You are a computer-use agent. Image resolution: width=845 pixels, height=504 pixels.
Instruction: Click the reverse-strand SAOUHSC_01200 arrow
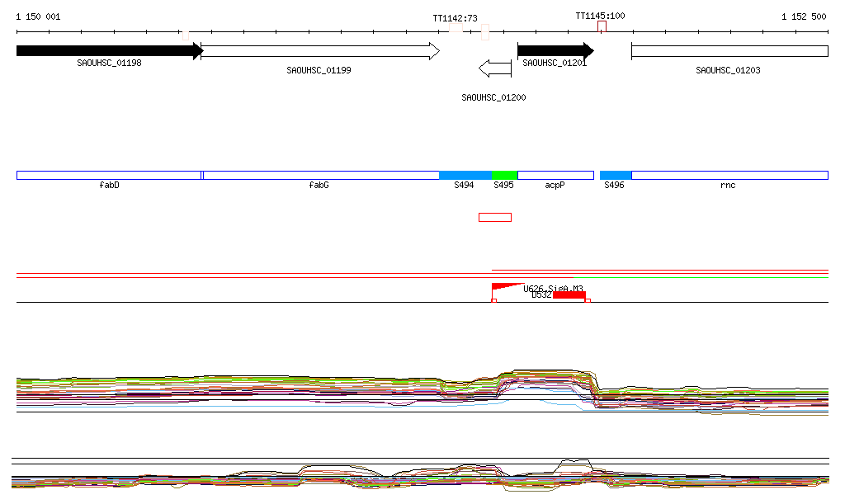click(x=495, y=68)
